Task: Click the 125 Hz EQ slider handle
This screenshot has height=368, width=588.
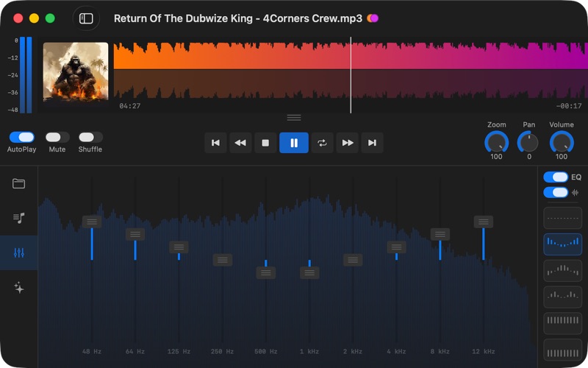Action: pyautogui.click(x=179, y=247)
